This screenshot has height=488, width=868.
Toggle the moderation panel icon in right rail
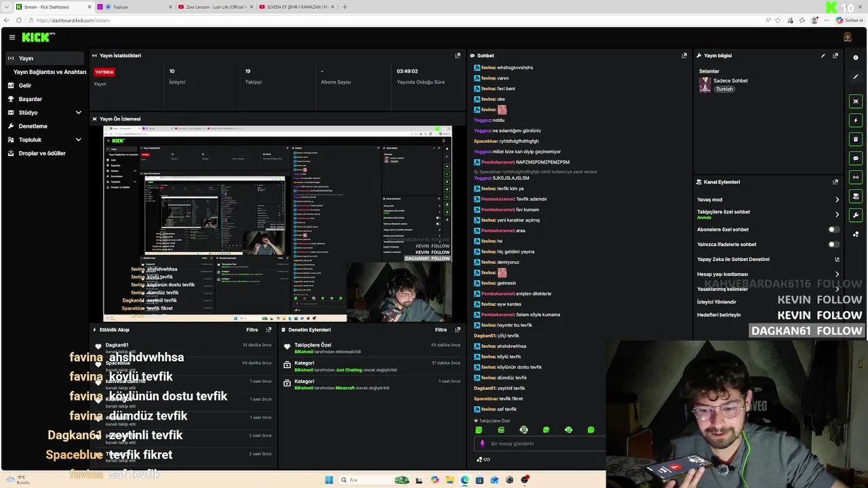(x=856, y=196)
